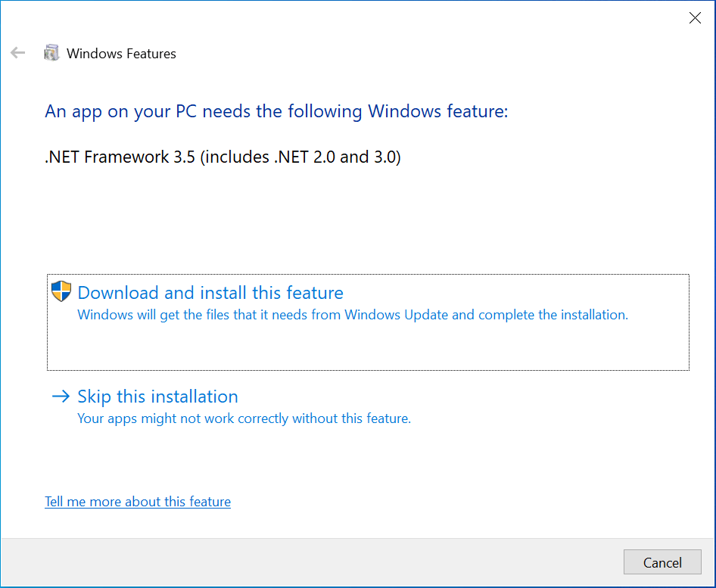716x588 pixels.
Task: Click the Windows Features title label
Action: pyautogui.click(x=121, y=53)
